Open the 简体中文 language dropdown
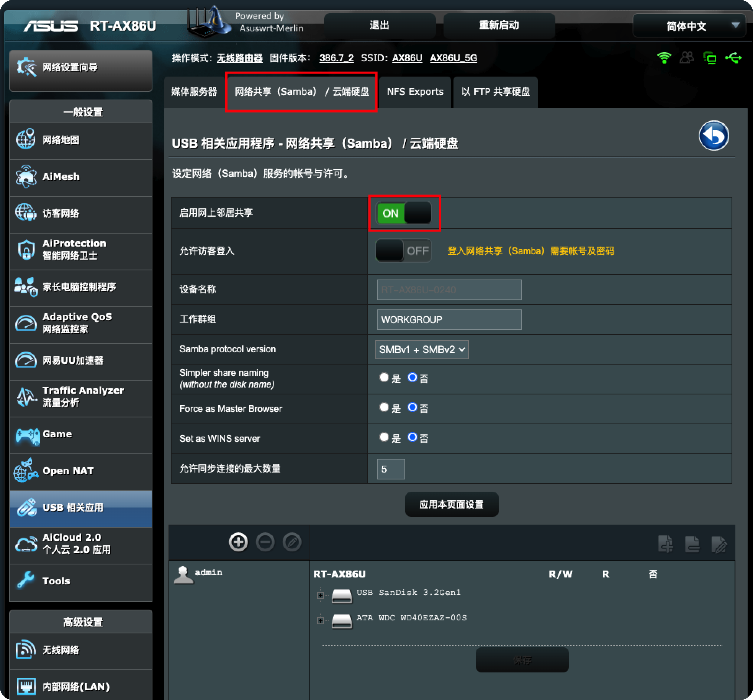753x700 pixels. pyautogui.click(x=689, y=26)
